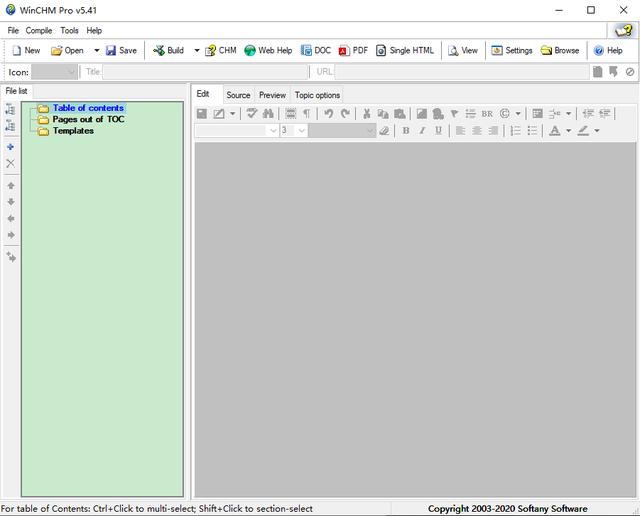
Task: Click the New project toolbar button
Action: pyautogui.click(x=26, y=51)
